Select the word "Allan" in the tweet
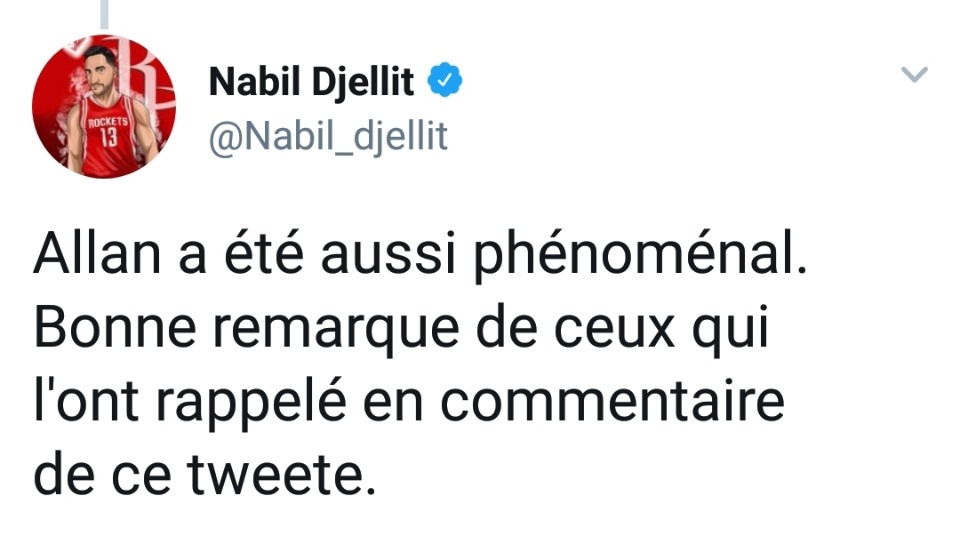The width and height of the screenshot is (960, 560). pyautogui.click(x=97, y=256)
